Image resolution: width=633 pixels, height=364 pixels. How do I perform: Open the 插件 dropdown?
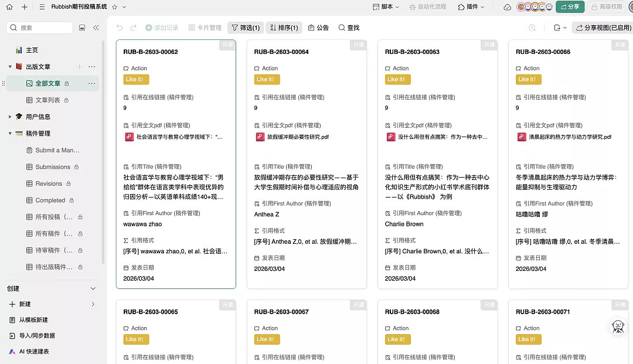tap(471, 7)
